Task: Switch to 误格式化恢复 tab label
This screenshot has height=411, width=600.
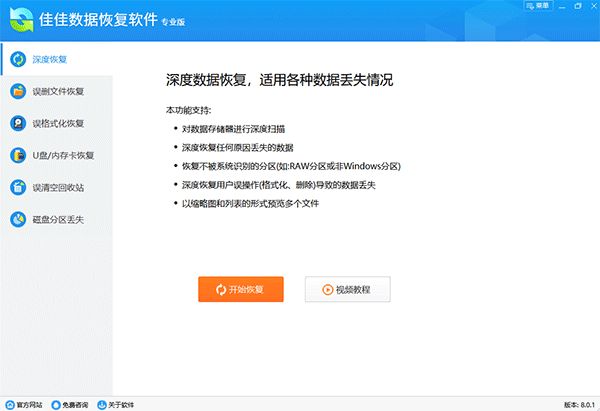Action: click(x=58, y=124)
